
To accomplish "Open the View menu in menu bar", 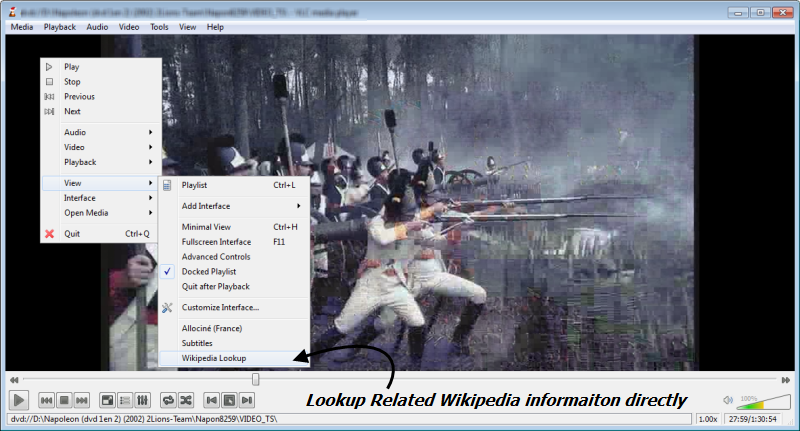I will [187, 27].
